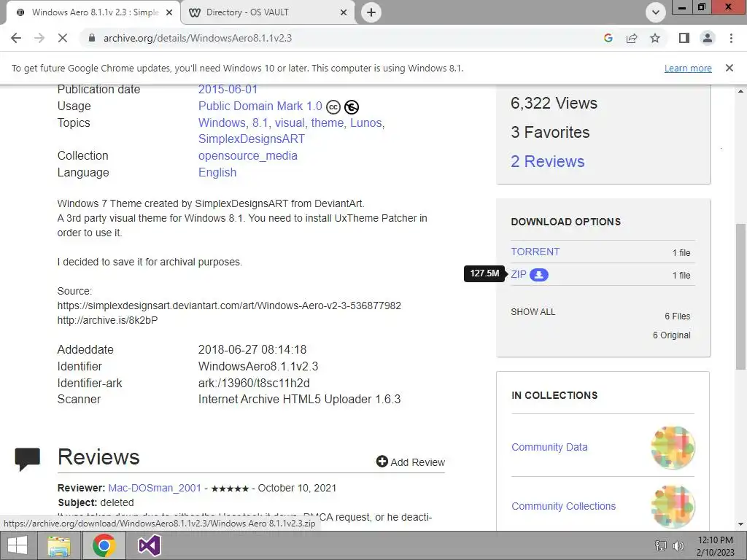Open the 2015-06-01 publication date link
Viewport: 747px width, 560px height.
(228, 89)
